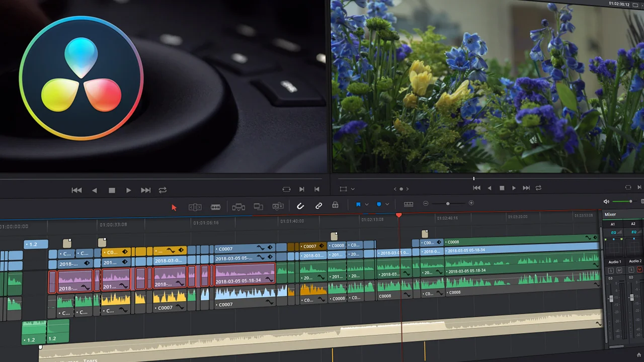644x362 pixels.
Task: Solo the Audio 1 channel
Action: click(x=611, y=270)
